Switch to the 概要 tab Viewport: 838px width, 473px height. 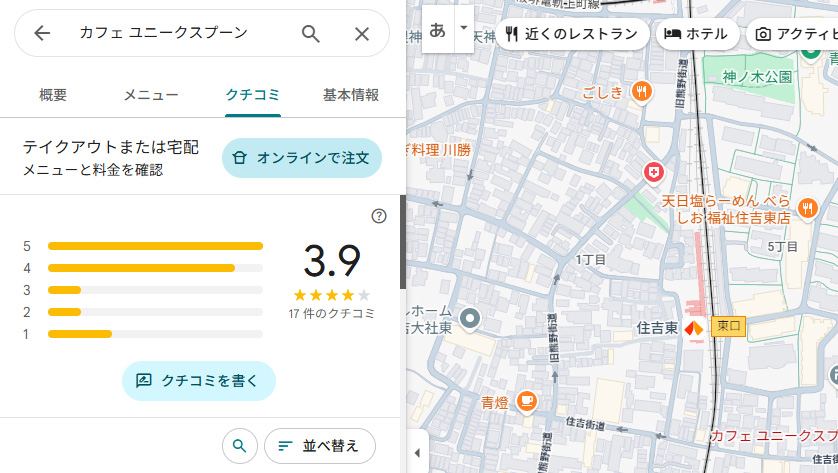click(x=53, y=95)
